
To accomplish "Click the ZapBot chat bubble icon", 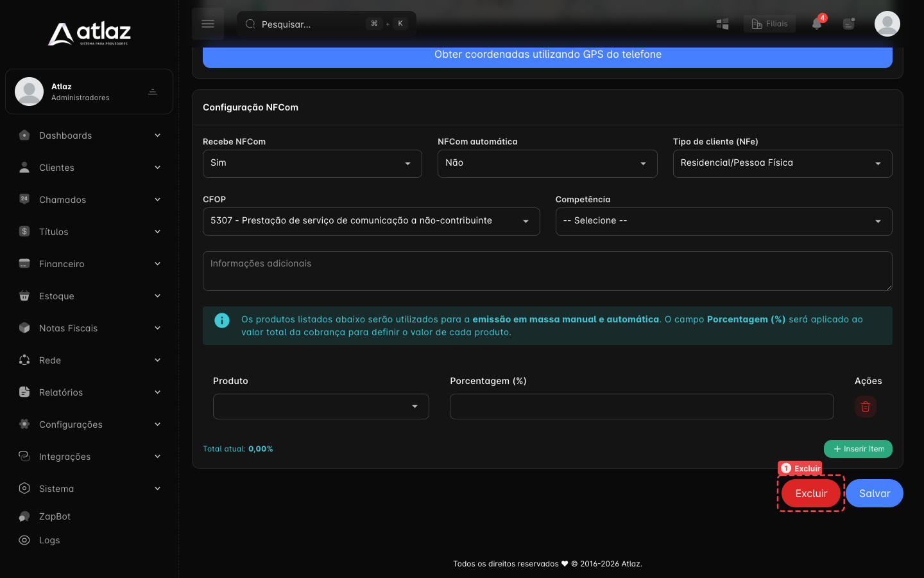I will (24, 516).
